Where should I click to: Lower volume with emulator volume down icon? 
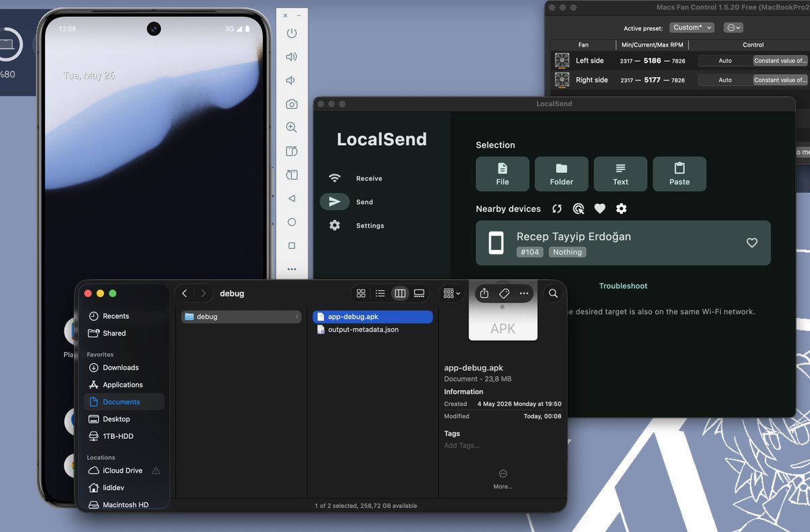pyautogui.click(x=291, y=80)
